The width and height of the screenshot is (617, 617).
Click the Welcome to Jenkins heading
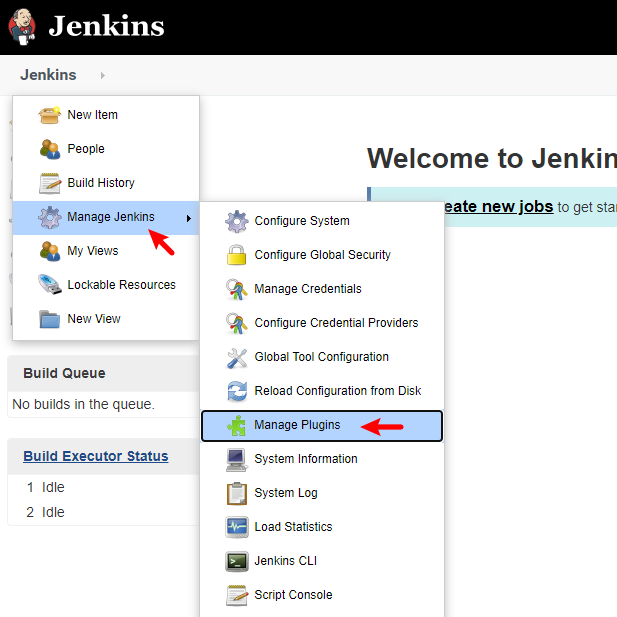[x=492, y=159]
